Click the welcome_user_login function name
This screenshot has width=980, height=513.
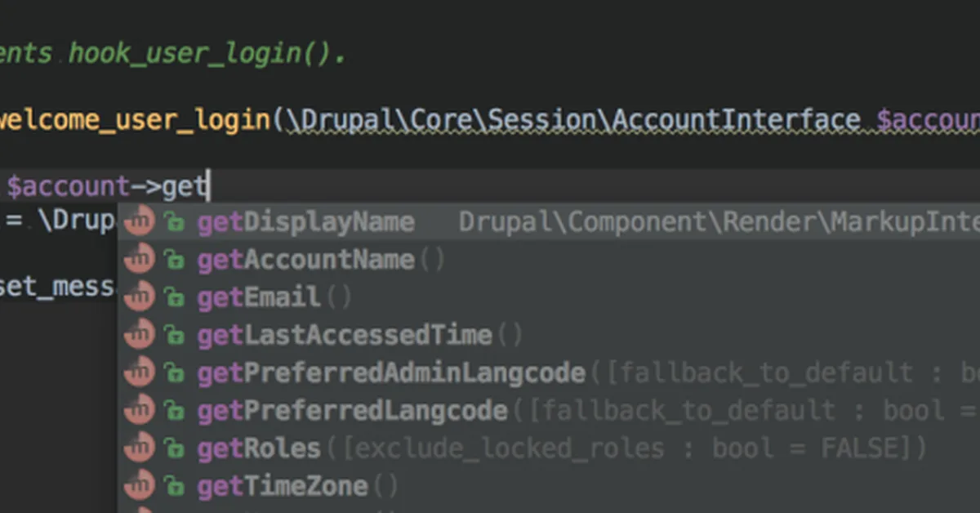[x=135, y=119]
